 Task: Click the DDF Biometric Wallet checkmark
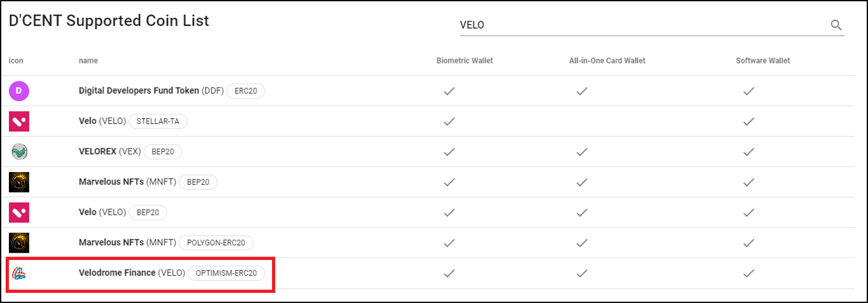coord(449,91)
